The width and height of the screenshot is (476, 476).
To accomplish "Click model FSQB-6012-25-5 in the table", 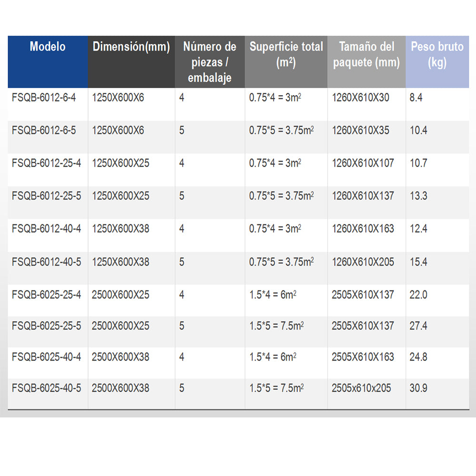I will tap(46, 196).
